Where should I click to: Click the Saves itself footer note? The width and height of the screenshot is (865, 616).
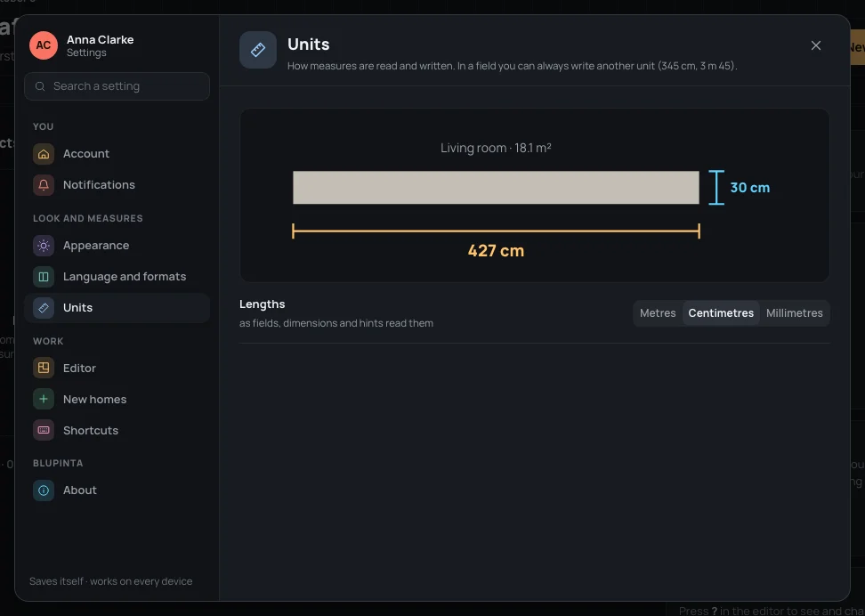click(x=111, y=581)
